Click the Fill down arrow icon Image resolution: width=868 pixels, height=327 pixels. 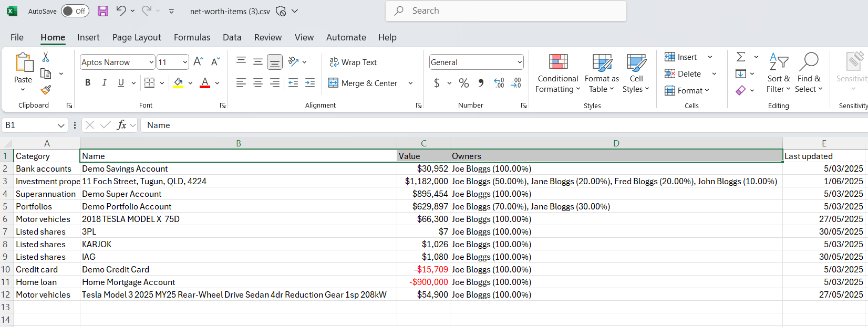click(741, 73)
